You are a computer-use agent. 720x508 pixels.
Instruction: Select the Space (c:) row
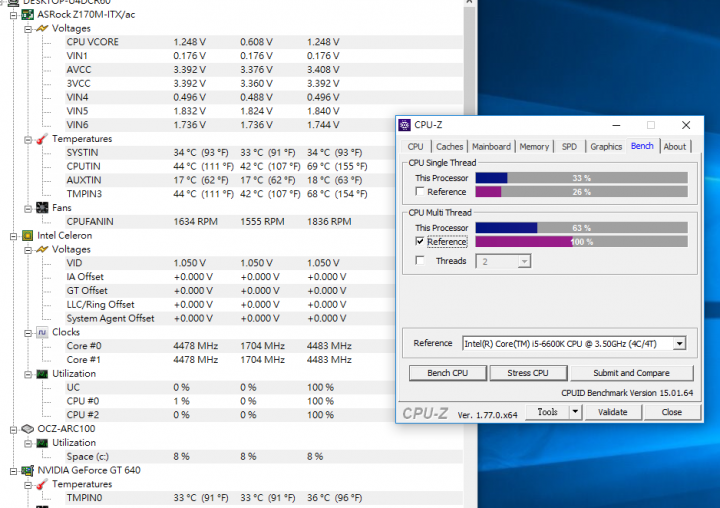point(264,457)
